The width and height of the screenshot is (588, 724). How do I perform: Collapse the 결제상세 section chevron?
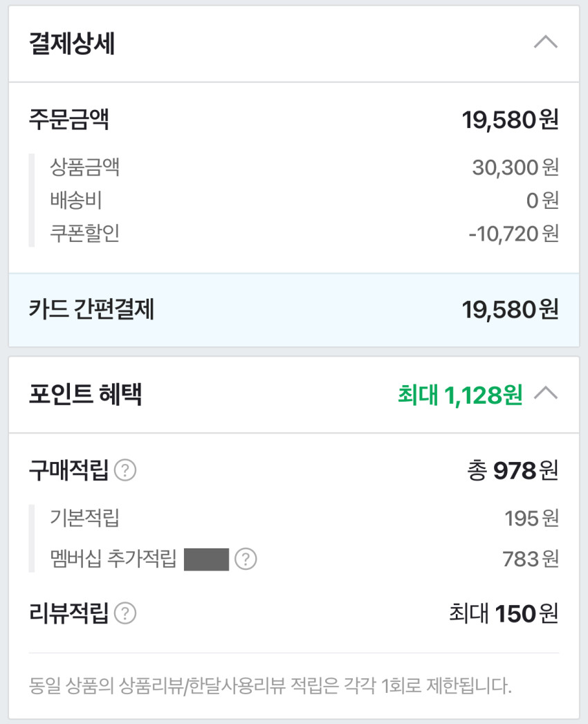coord(546,43)
